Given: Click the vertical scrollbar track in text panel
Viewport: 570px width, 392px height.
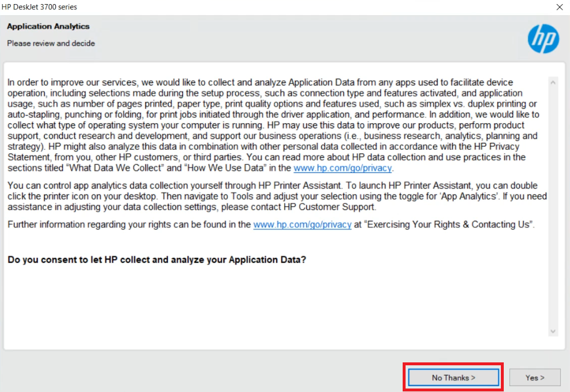Looking at the screenshot, I should click(x=553, y=203).
